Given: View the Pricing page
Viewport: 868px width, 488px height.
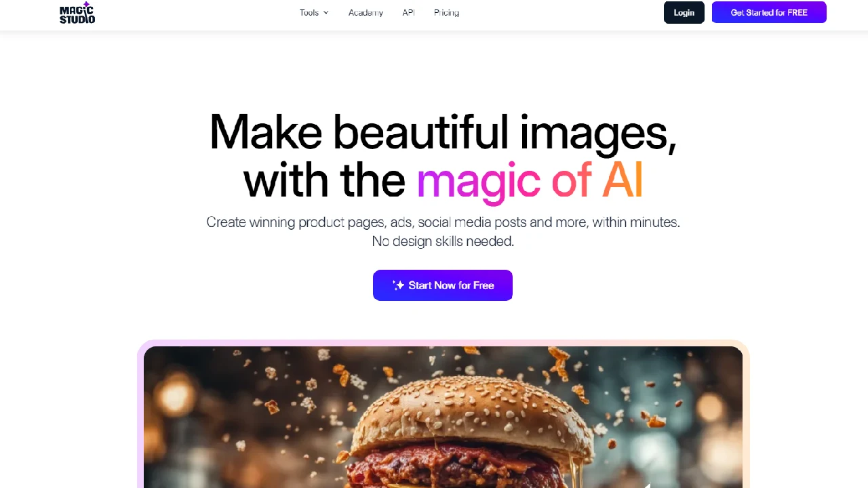Looking at the screenshot, I should tap(446, 13).
